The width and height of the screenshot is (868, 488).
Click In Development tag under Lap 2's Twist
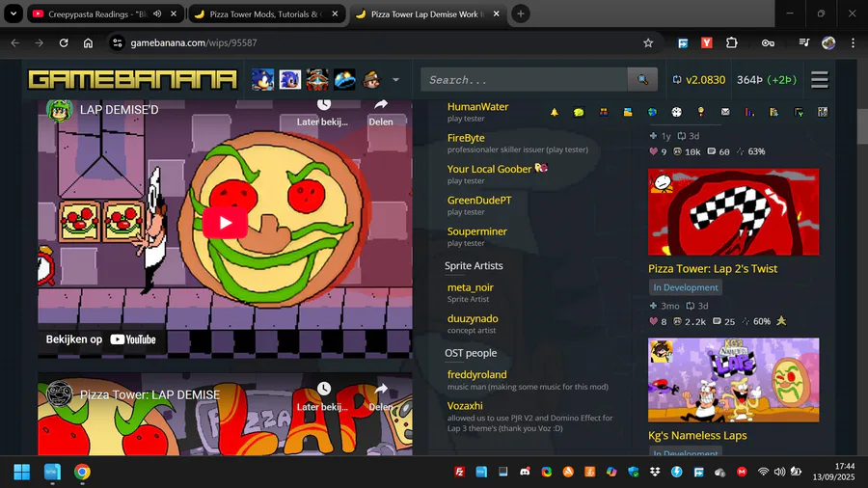pos(686,287)
